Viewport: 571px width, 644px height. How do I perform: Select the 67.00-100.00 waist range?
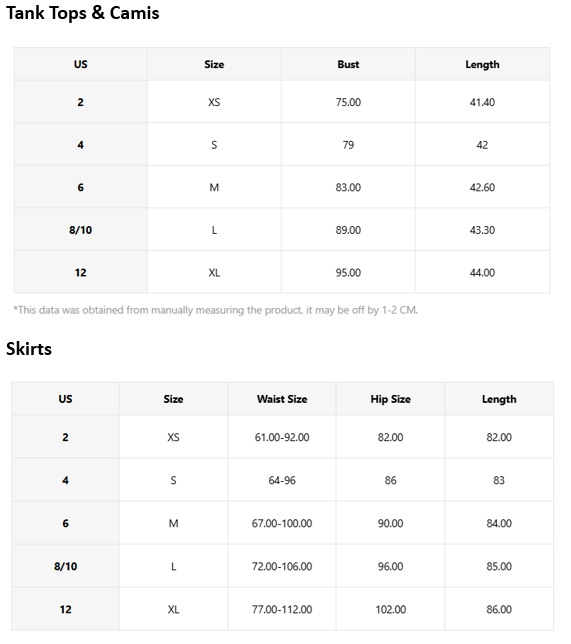tap(282, 524)
